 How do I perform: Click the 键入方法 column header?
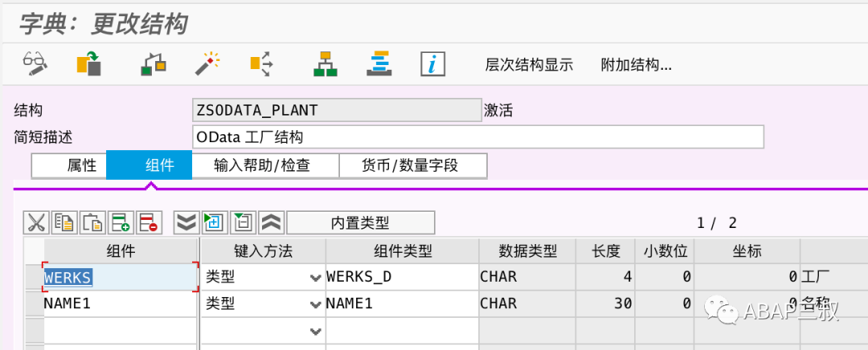tap(263, 251)
